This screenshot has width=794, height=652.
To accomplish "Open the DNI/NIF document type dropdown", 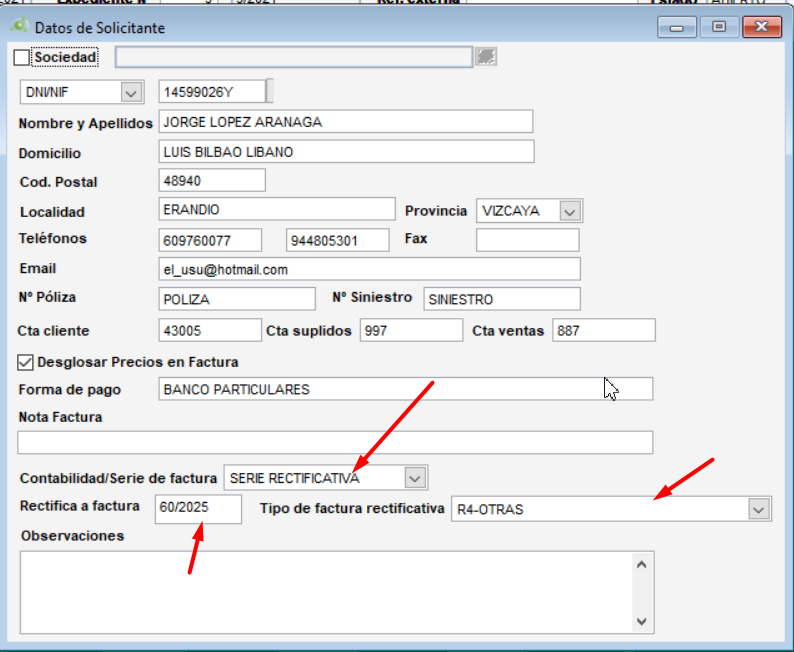I will 131,92.
